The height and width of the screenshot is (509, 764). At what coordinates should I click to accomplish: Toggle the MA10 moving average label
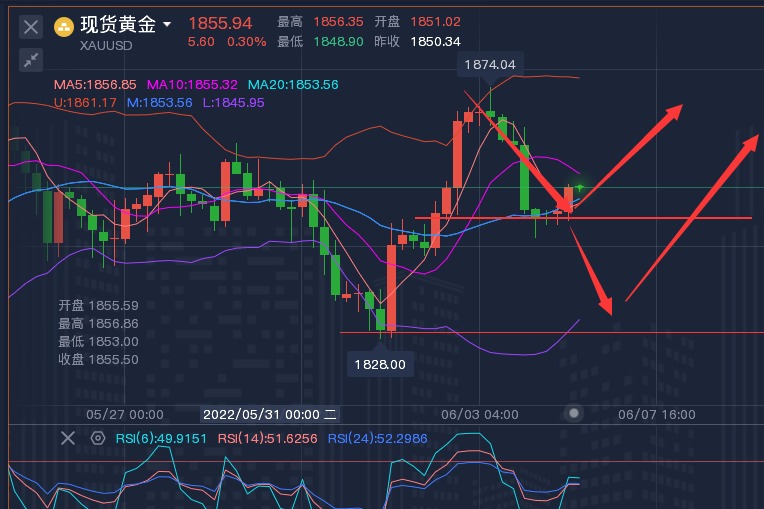point(192,85)
